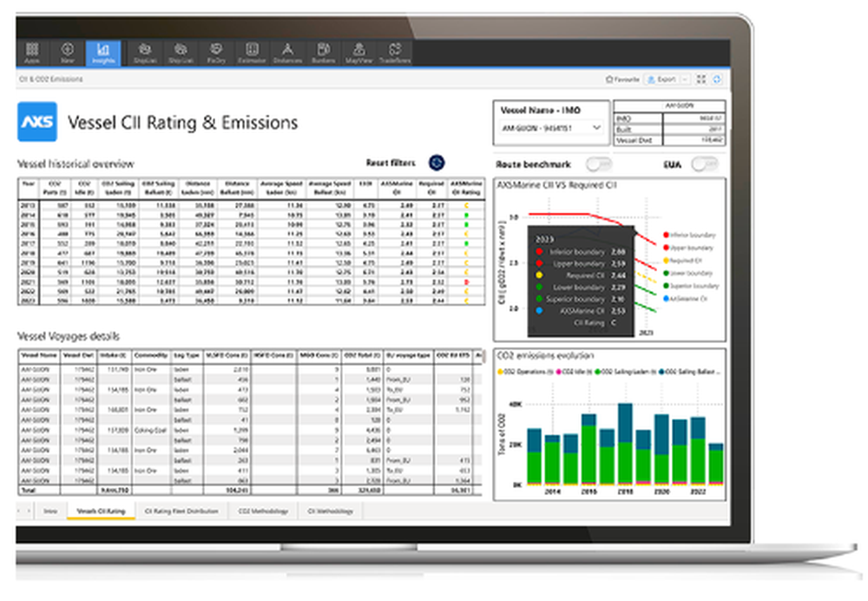
Task: Click the AXSMarine CII legend swatch
Action: click(666, 299)
